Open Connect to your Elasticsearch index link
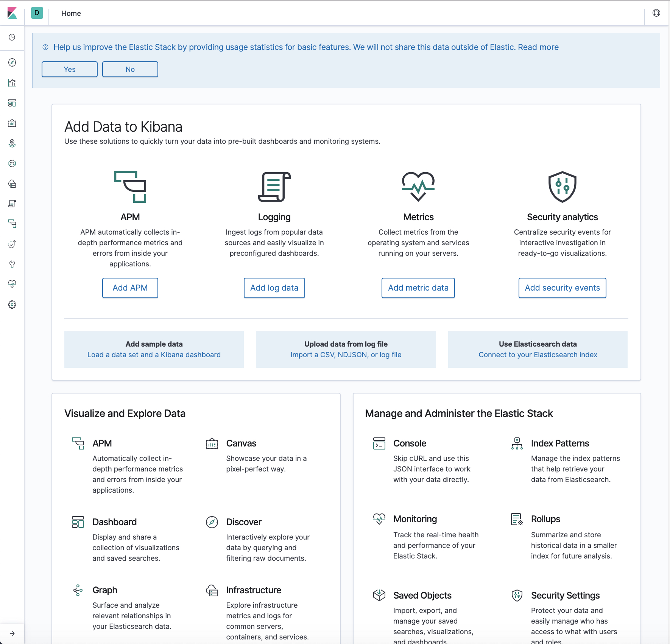This screenshot has width=670, height=644. [x=538, y=355]
